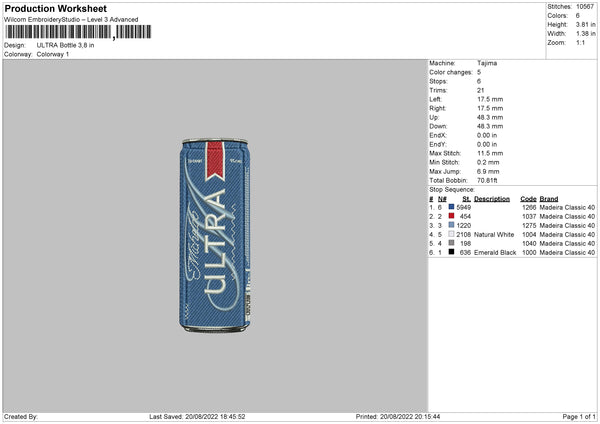
Task: Click "Last Saved: 20/08/2022 18:45:52" footer text
Action: [197, 417]
